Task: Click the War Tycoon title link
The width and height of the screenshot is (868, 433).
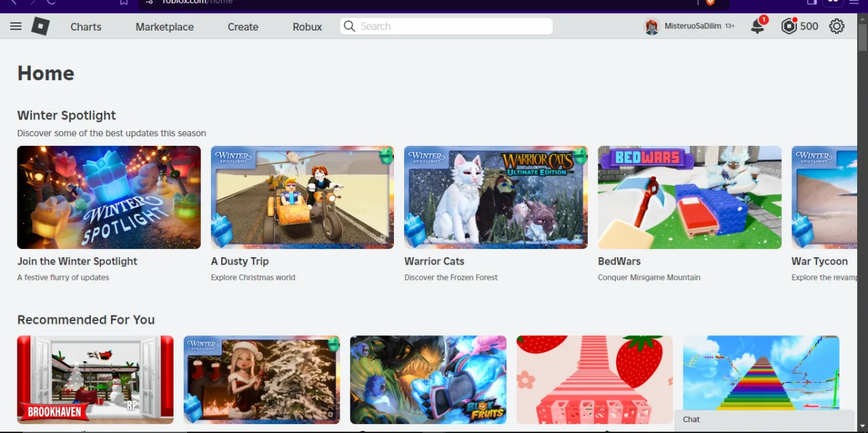Action: click(820, 261)
